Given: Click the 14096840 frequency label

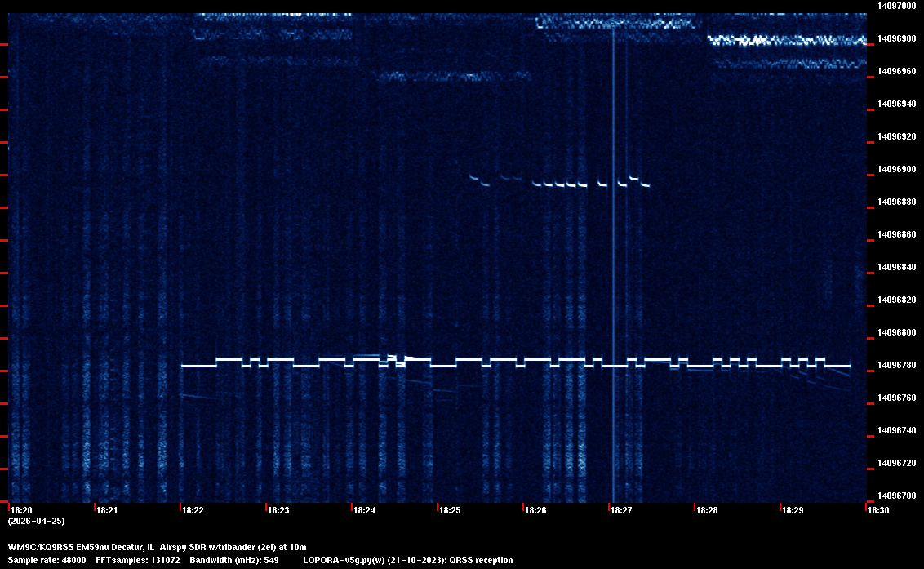Looking at the screenshot, I should 896,267.
